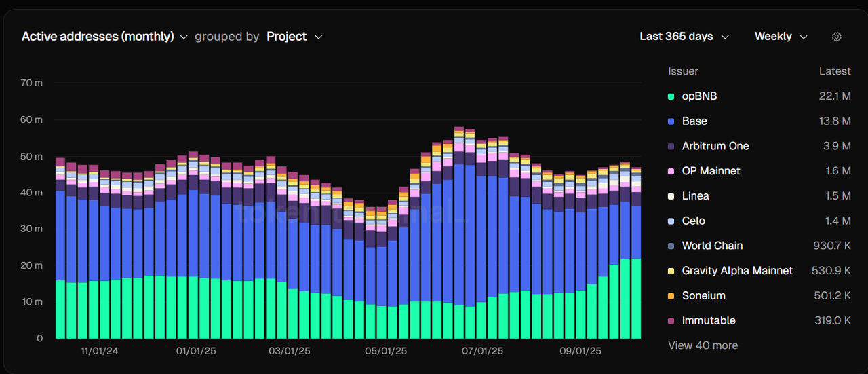Toggle World Chain series in legend
Screen dimensions: 868x374
click(712, 246)
